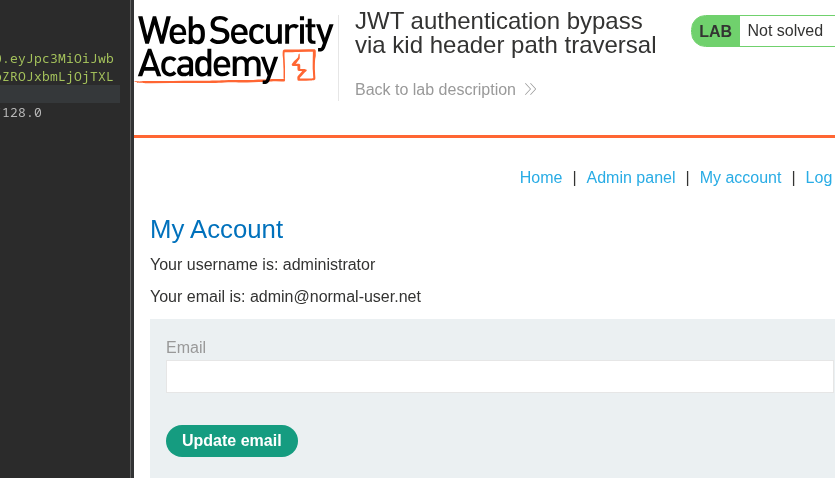Click the highlighted blank line in left pane
Screen dimensions: 835x478
[x=60, y=94]
